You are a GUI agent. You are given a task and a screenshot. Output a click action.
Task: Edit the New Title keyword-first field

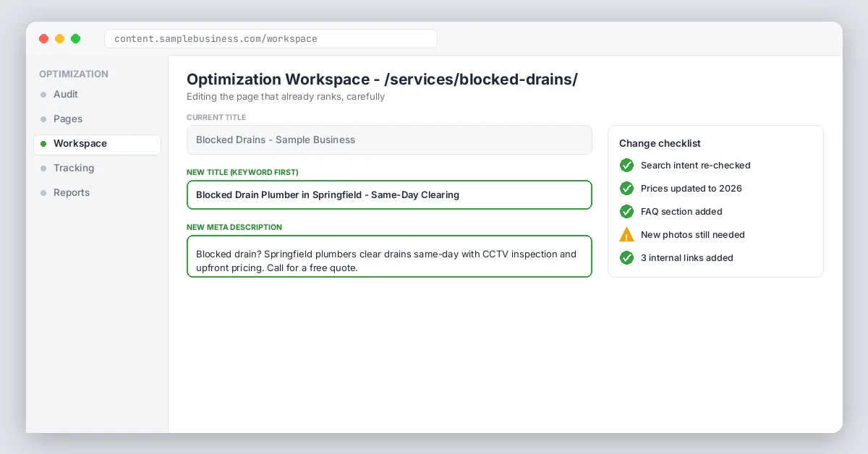pyautogui.click(x=389, y=194)
